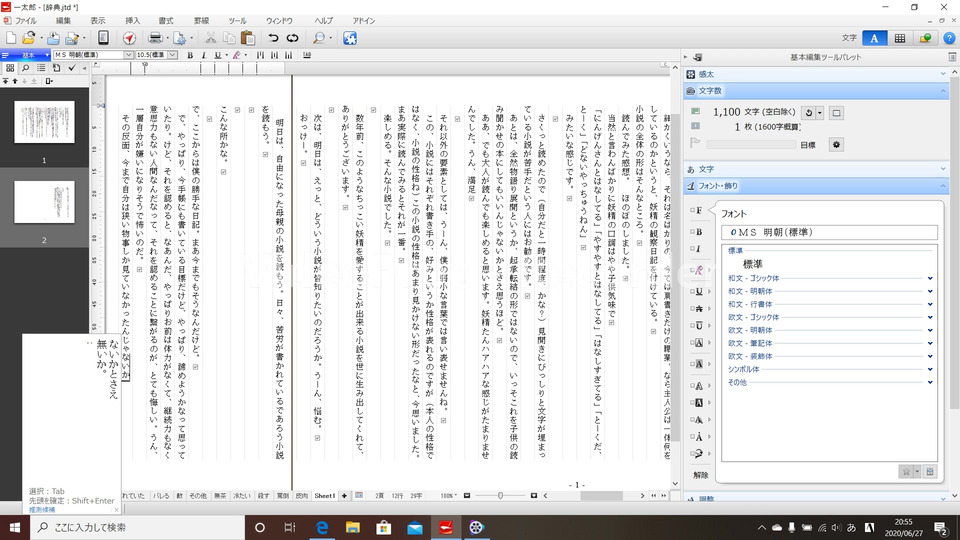
Task: Switch to the table tool palette icon
Action: point(900,38)
